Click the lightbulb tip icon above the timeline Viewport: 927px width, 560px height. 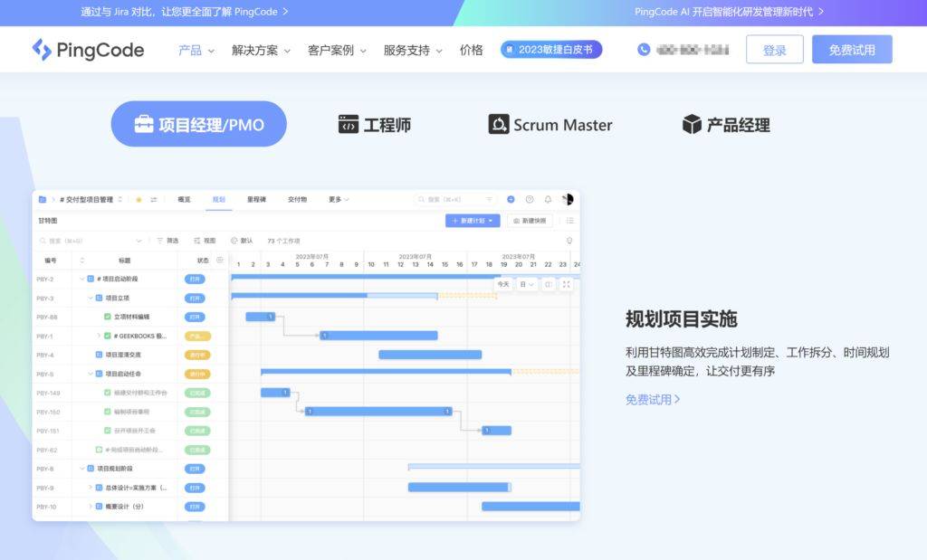click(x=569, y=240)
